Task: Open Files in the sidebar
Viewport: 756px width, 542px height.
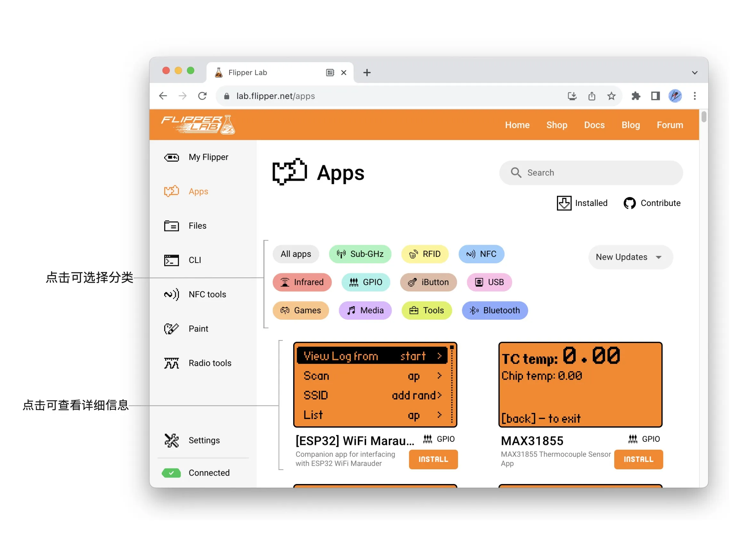Action: 185,226
